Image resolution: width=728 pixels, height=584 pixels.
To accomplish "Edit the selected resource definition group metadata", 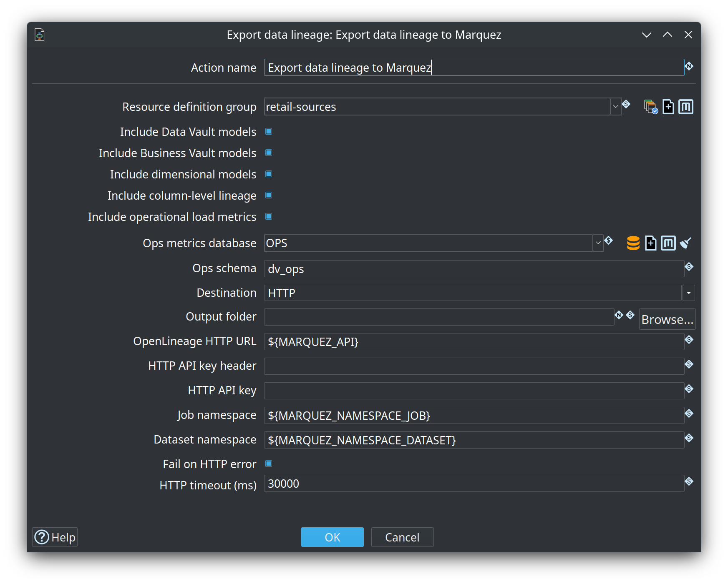I will pos(651,107).
